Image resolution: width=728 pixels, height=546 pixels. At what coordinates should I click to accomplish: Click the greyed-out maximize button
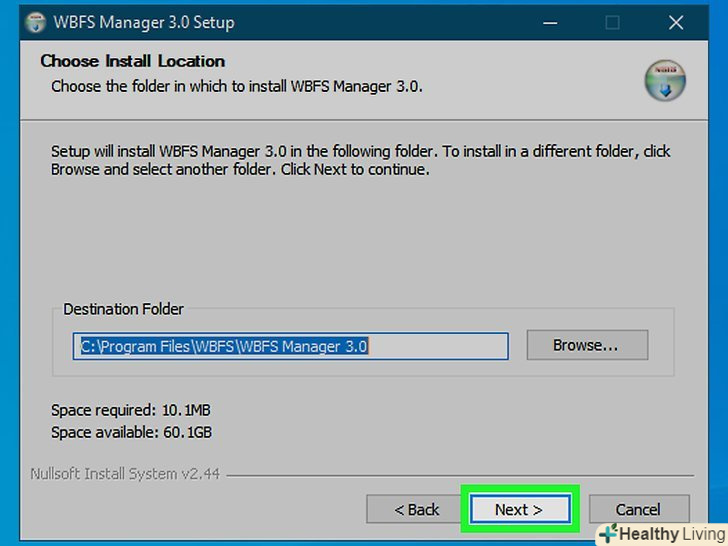tap(612, 22)
